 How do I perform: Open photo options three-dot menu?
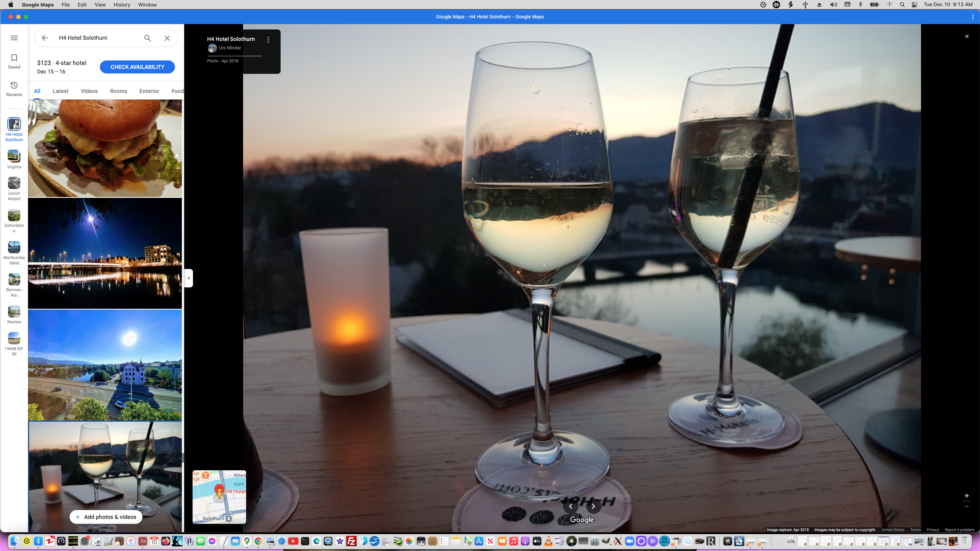point(268,39)
